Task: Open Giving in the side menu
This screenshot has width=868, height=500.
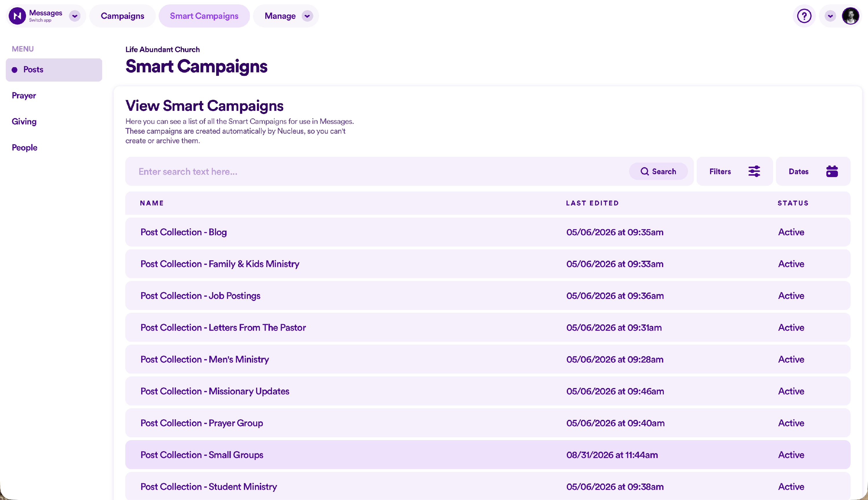Action: (x=24, y=122)
